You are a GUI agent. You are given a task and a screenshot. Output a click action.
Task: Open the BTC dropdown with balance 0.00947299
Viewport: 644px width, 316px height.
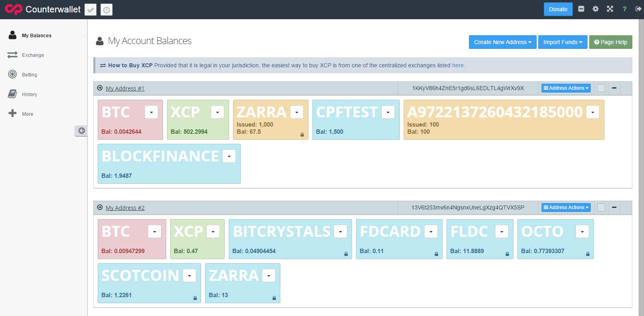click(155, 231)
